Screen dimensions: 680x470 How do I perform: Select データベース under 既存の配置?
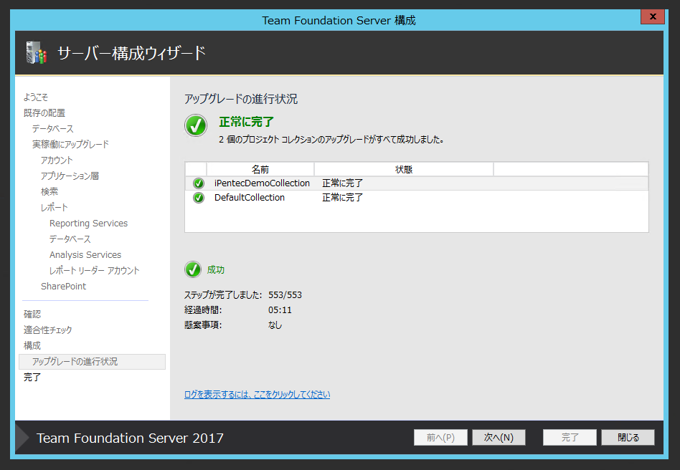click(x=53, y=129)
